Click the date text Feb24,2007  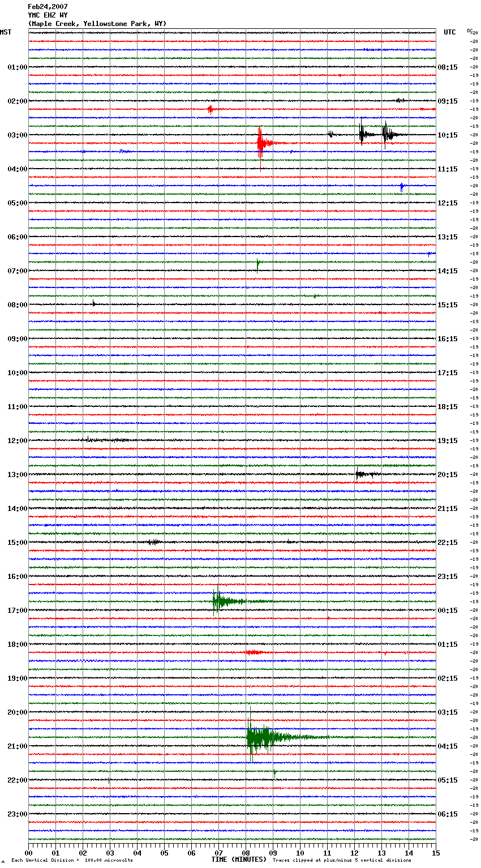pos(48,7)
